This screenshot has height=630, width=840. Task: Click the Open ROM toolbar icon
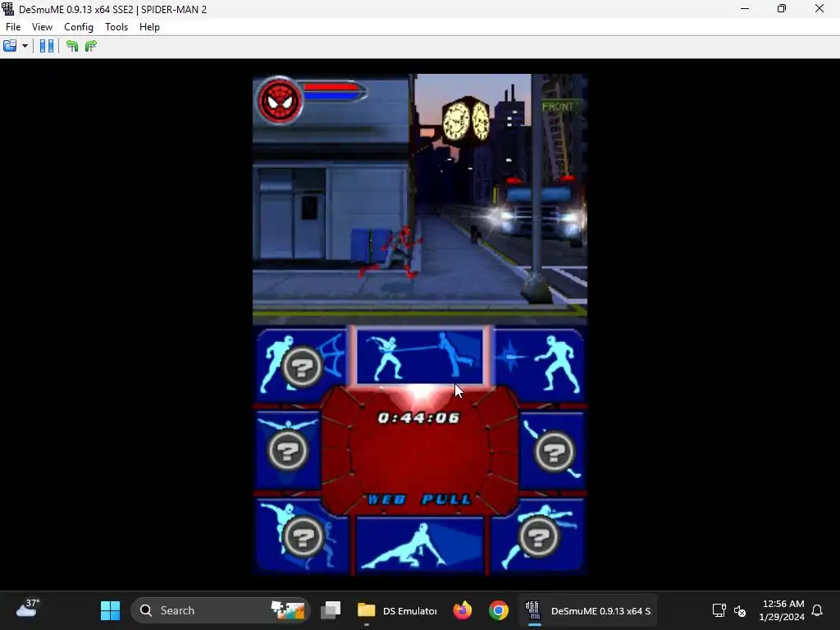click(x=10, y=46)
